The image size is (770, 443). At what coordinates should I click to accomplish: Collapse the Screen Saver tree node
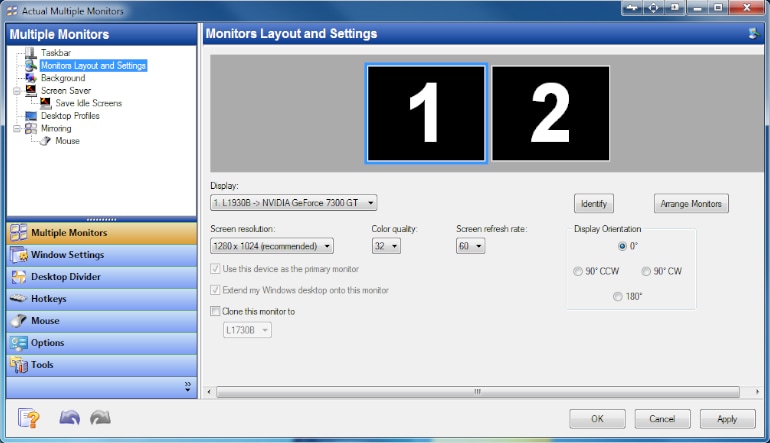tap(17, 91)
